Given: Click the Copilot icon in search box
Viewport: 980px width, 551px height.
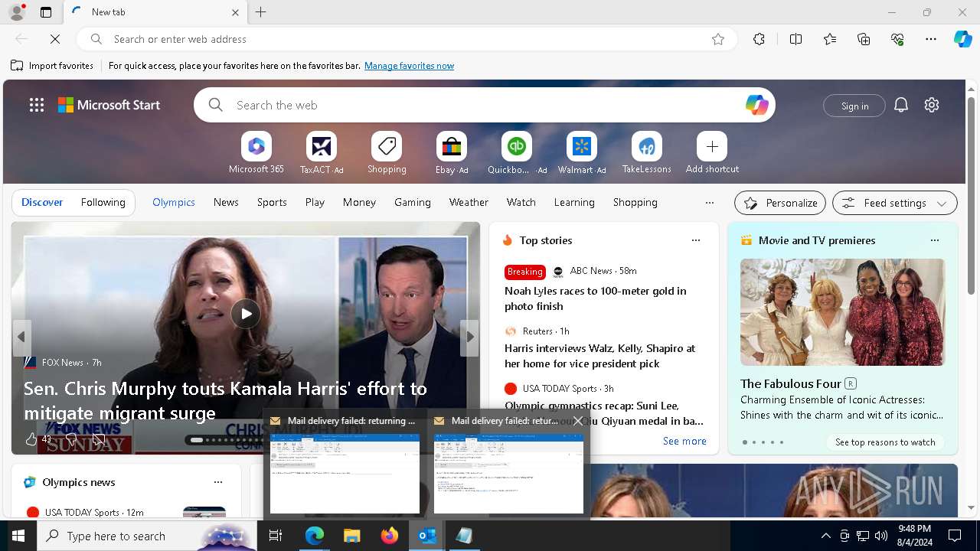Looking at the screenshot, I should (x=756, y=105).
